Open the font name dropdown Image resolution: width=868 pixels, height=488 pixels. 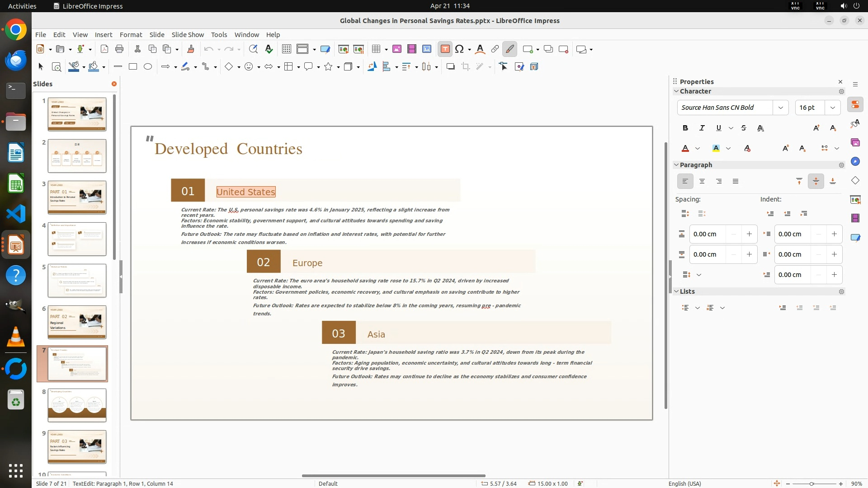tap(780, 108)
